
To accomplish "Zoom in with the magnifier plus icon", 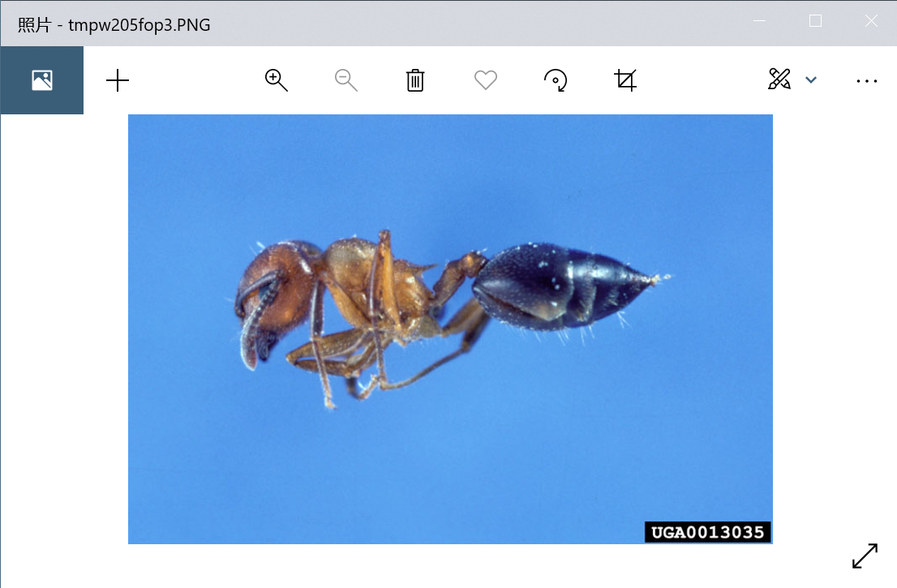I will pos(277,80).
